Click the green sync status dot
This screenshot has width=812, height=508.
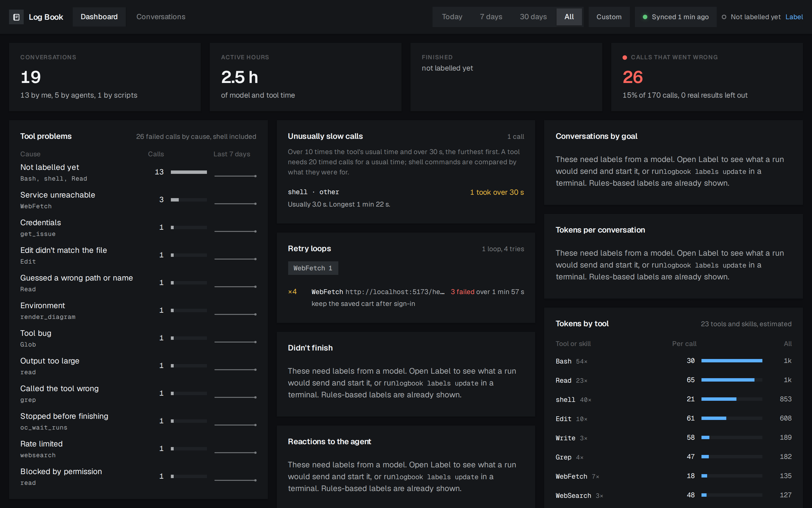point(645,17)
